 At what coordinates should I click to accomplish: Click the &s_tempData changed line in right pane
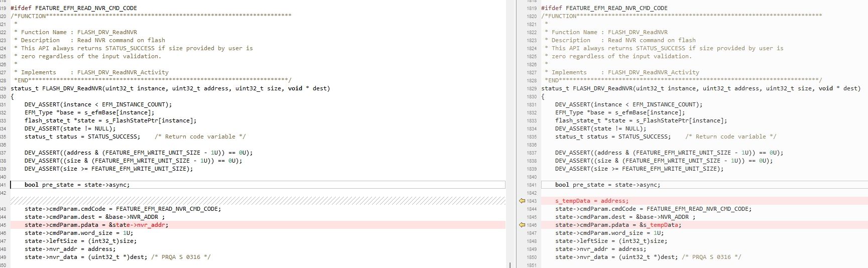click(618, 225)
